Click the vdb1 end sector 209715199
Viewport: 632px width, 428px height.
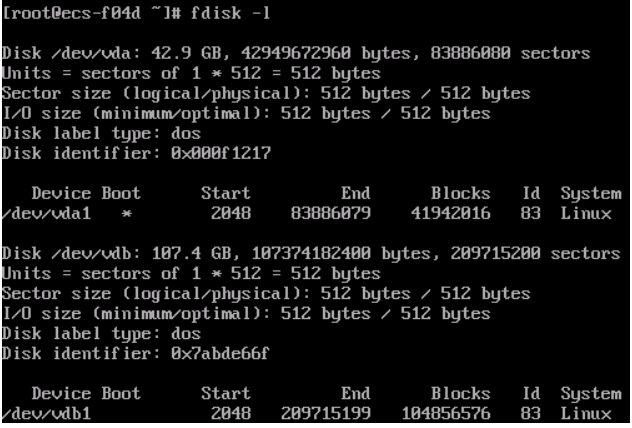326,413
